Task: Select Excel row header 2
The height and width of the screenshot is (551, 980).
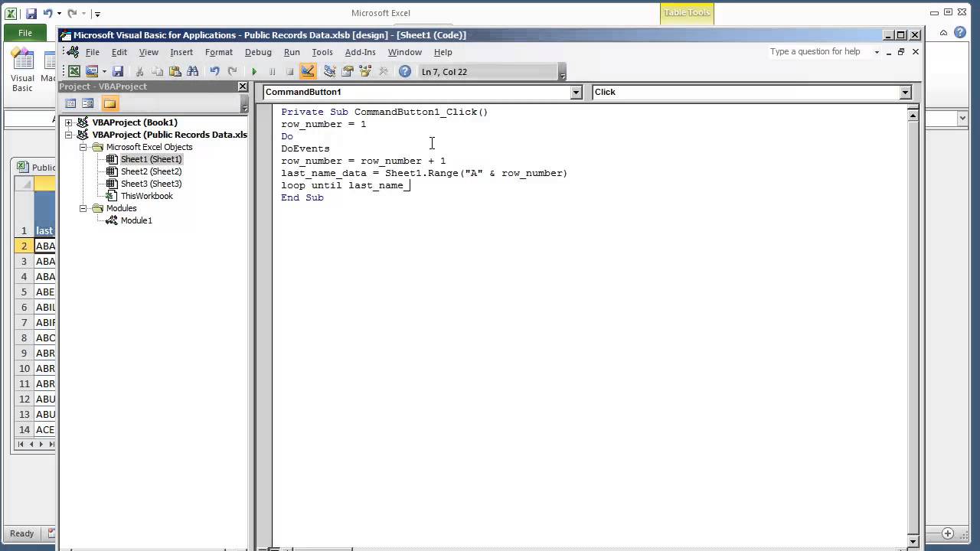Action: pyautogui.click(x=24, y=246)
